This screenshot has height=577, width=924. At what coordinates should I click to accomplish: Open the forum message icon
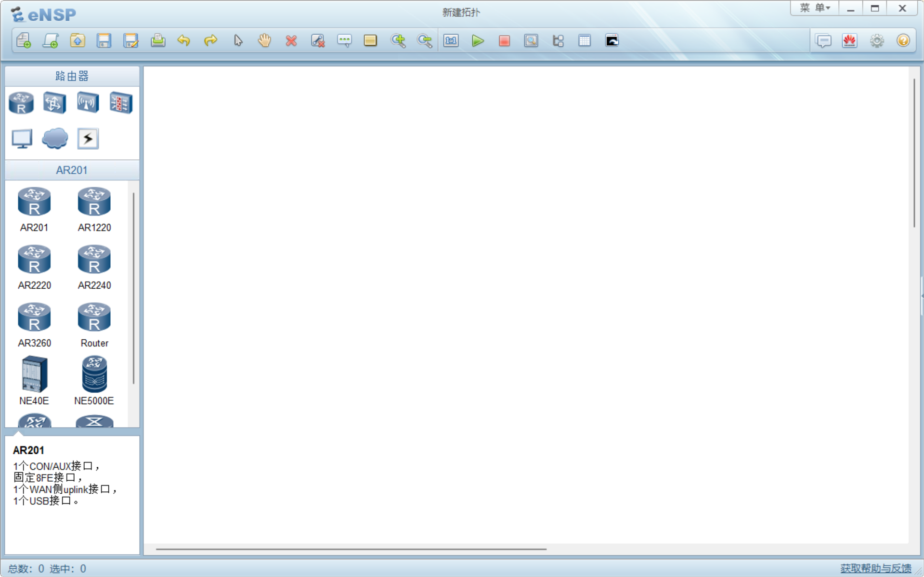click(823, 41)
